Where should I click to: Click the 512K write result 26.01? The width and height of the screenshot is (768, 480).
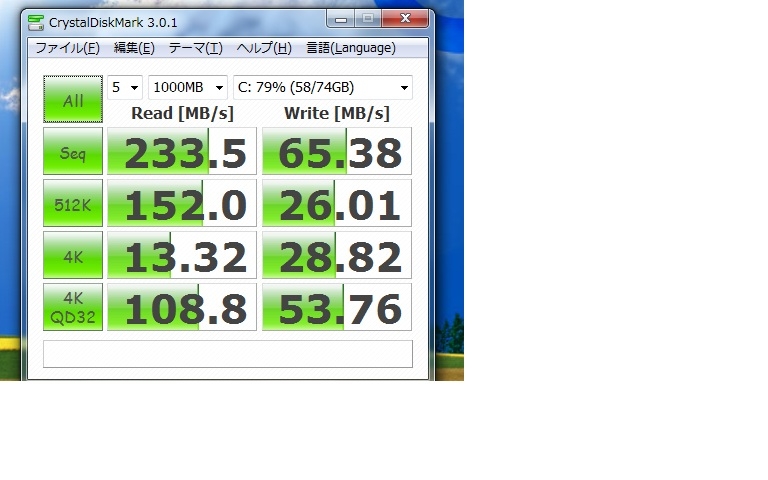337,204
